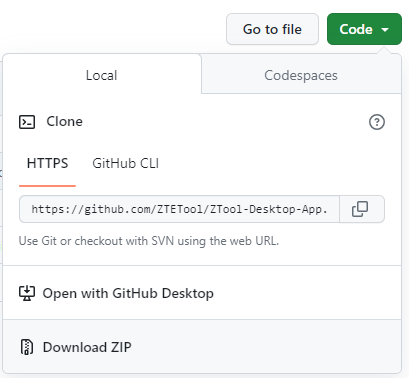Click the terminal icon beside Clone

27,122
